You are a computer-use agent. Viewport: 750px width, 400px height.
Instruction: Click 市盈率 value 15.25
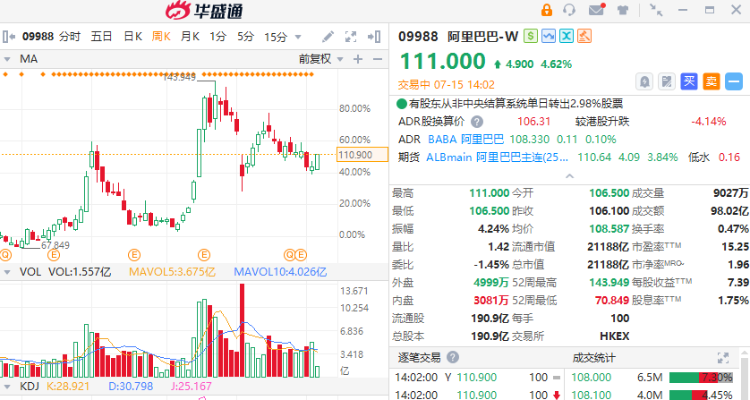(x=735, y=247)
